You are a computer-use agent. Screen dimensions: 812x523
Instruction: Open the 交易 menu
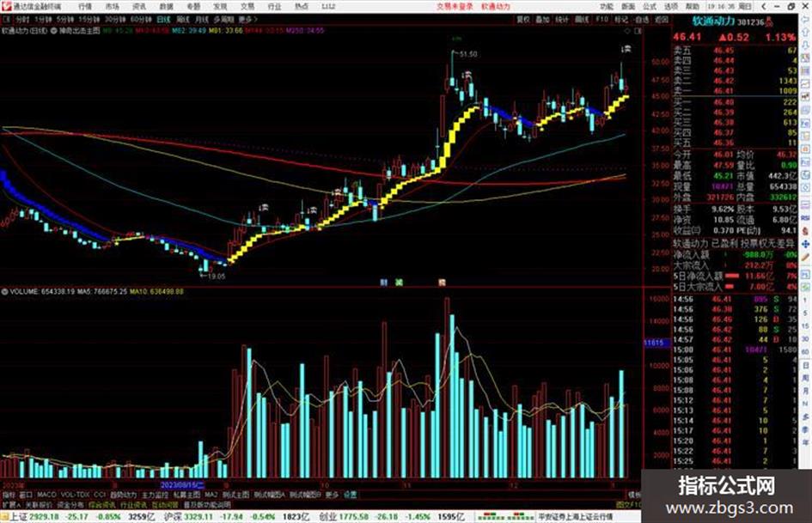point(247,6)
